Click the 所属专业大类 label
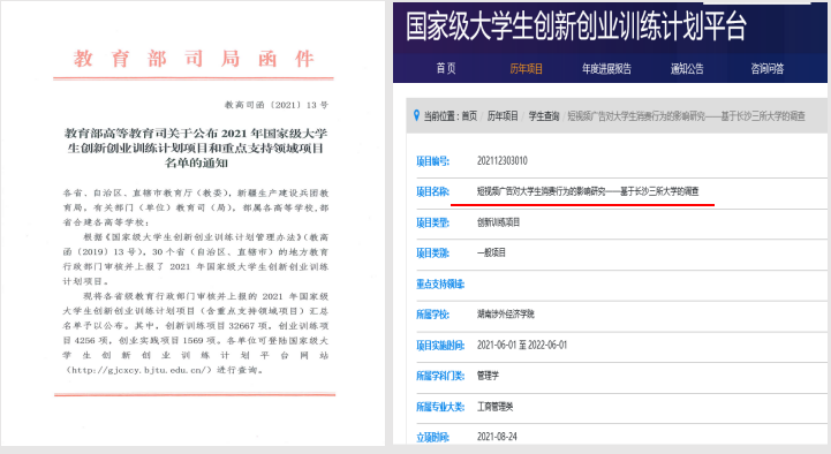 440,407
